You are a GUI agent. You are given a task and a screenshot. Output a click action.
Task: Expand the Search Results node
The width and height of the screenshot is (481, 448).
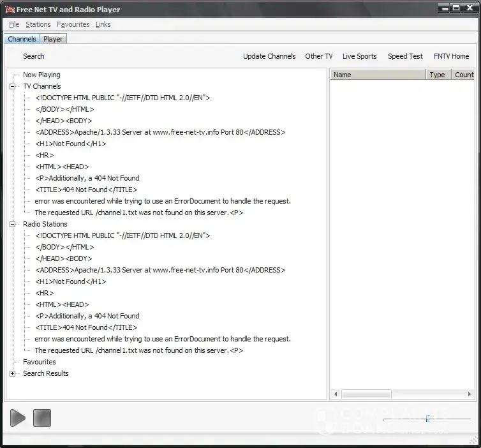[13, 373]
